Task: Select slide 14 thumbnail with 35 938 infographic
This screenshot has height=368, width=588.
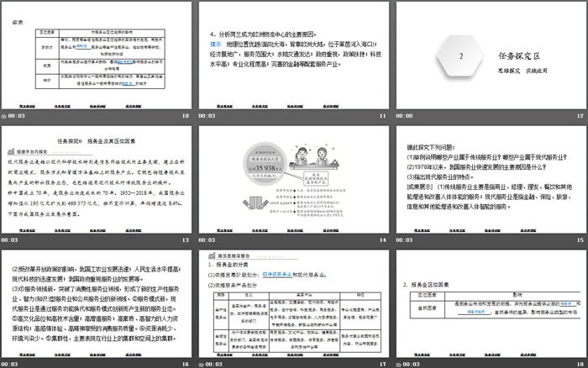Action: (294, 179)
